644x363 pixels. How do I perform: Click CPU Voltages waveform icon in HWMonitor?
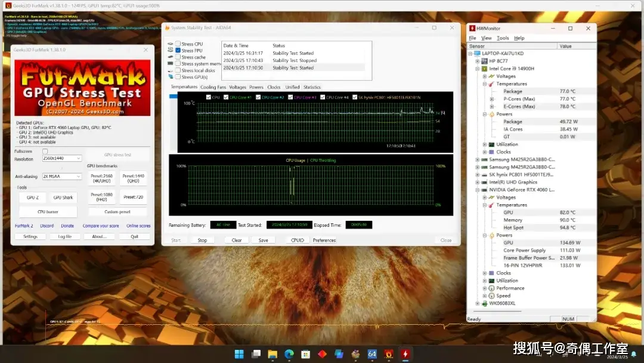pyautogui.click(x=491, y=76)
